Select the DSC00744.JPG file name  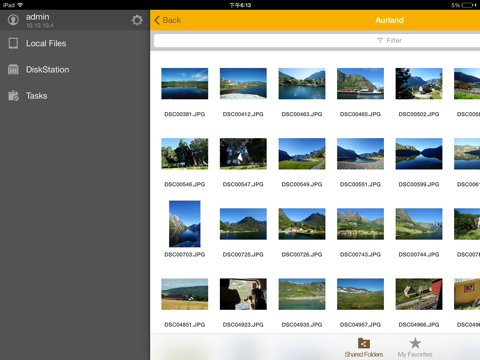click(419, 254)
